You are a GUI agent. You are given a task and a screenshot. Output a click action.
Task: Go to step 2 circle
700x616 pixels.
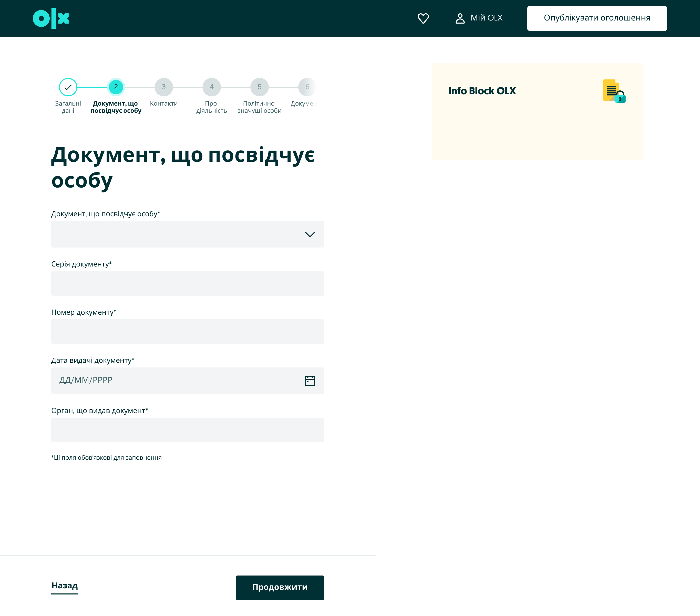tap(116, 87)
